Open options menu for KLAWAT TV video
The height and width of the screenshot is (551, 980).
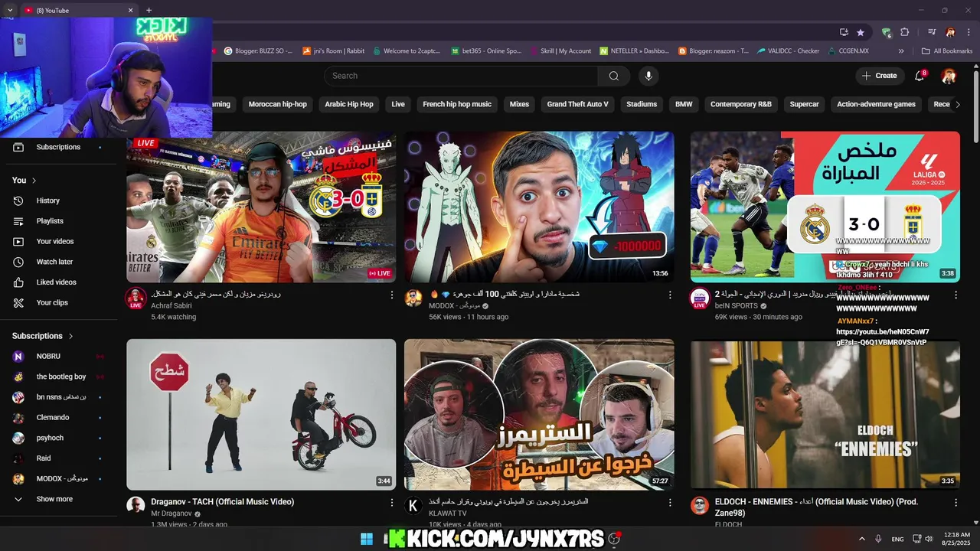(670, 503)
